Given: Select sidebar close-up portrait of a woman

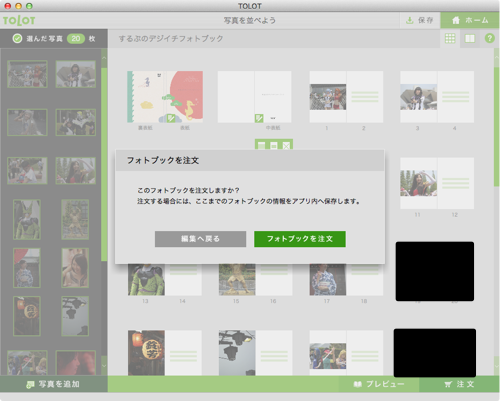Looking at the screenshot, I should [75, 268].
